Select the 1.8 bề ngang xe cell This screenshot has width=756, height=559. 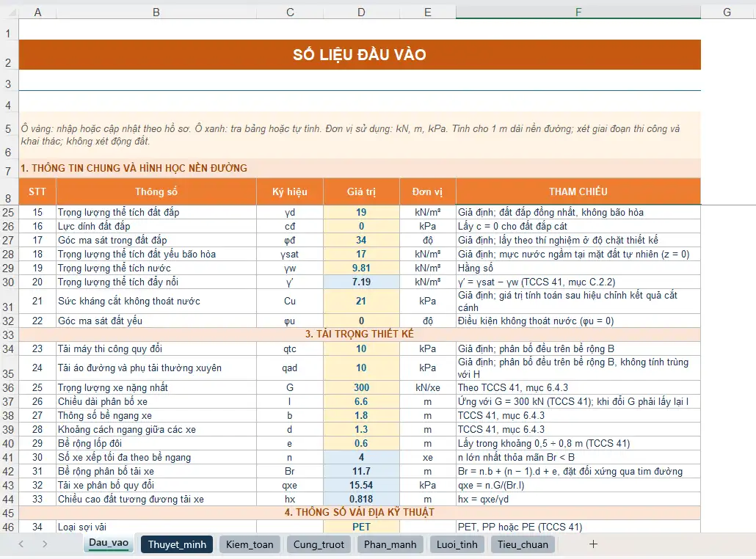click(x=361, y=416)
